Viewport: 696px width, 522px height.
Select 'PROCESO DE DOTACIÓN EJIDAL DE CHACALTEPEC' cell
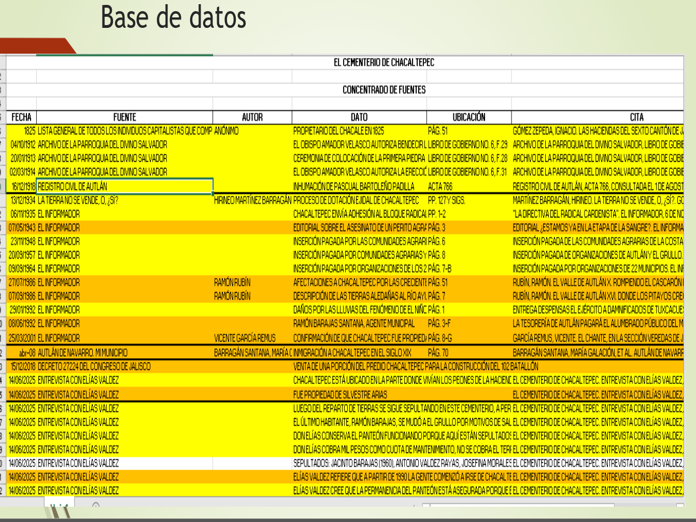point(359,201)
